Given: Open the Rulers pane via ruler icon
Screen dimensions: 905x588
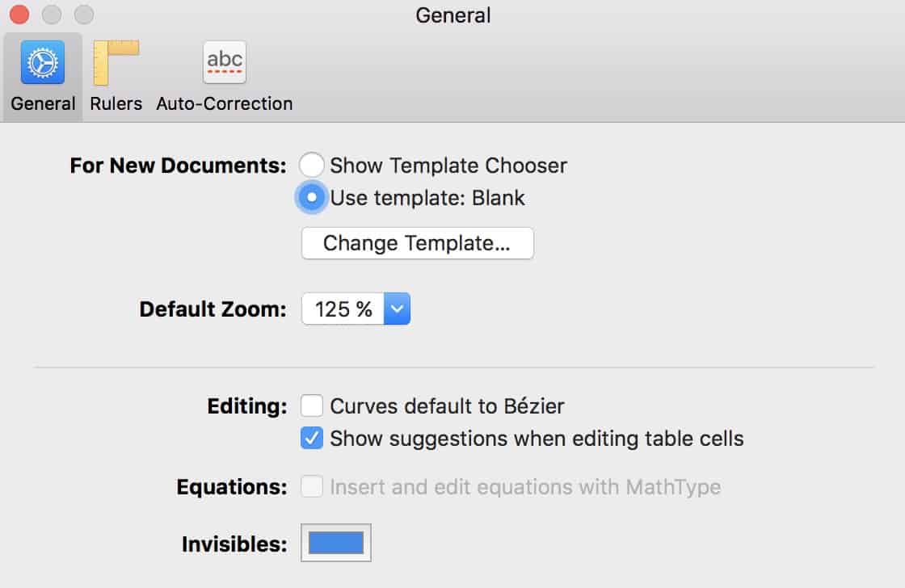Looking at the screenshot, I should point(116,62).
